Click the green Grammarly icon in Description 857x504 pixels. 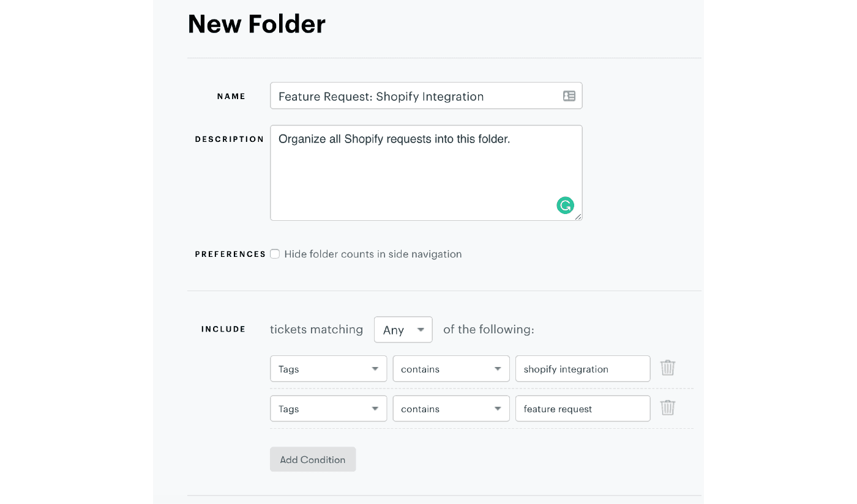click(565, 206)
